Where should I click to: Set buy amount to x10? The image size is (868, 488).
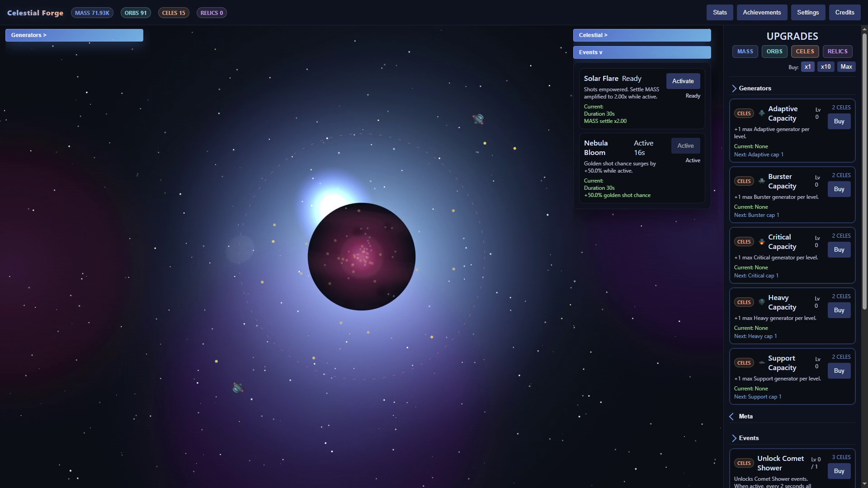(x=826, y=67)
